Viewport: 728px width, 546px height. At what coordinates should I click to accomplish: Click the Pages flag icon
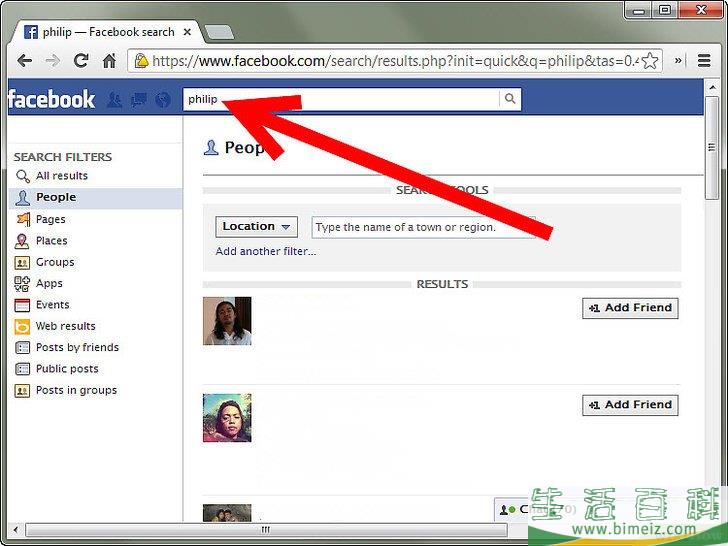coord(23,219)
